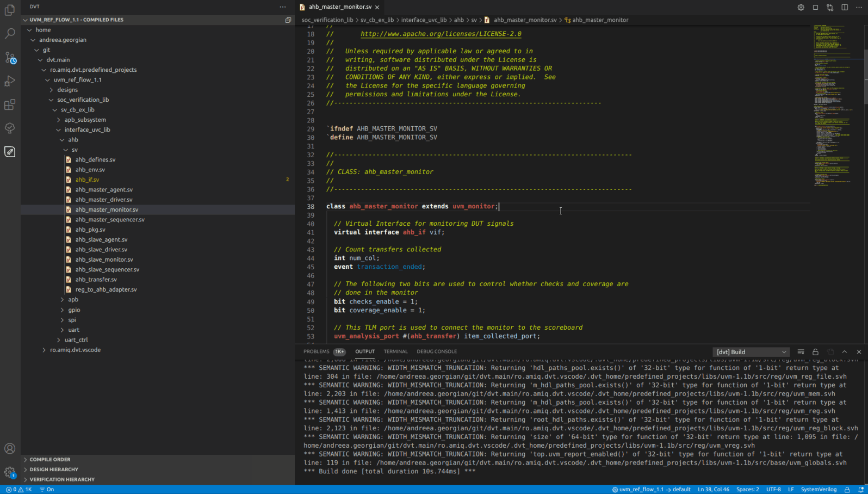The image size is (868, 494).
Task: Open the '[dvt] Build' output channel dropdown
Action: pos(751,352)
